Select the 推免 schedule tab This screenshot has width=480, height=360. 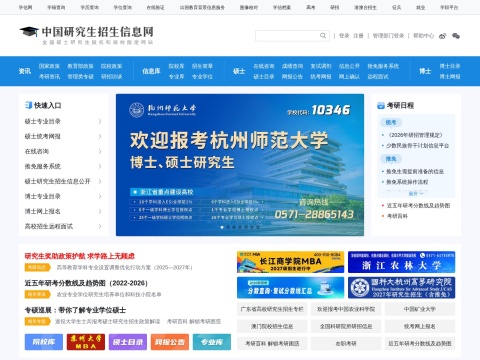pyautogui.click(x=391, y=159)
